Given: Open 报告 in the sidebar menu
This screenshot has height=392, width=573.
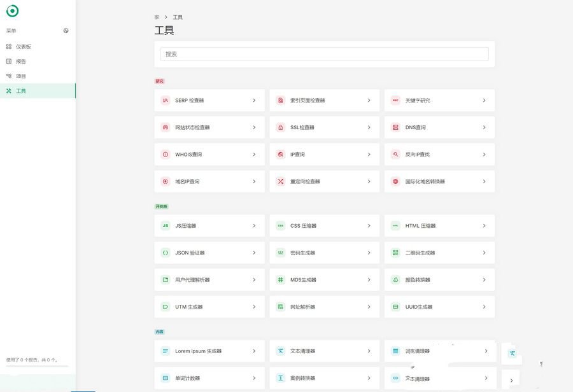Looking at the screenshot, I should pos(21,62).
